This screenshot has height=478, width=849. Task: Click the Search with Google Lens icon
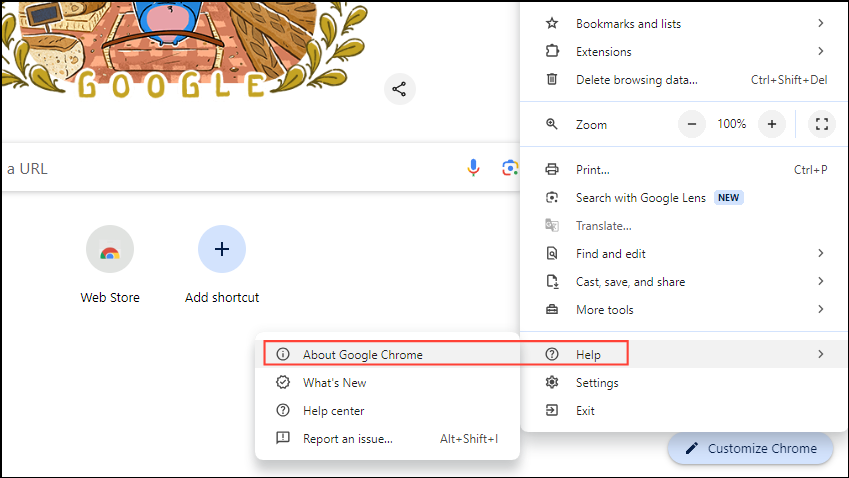click(552, 198)
